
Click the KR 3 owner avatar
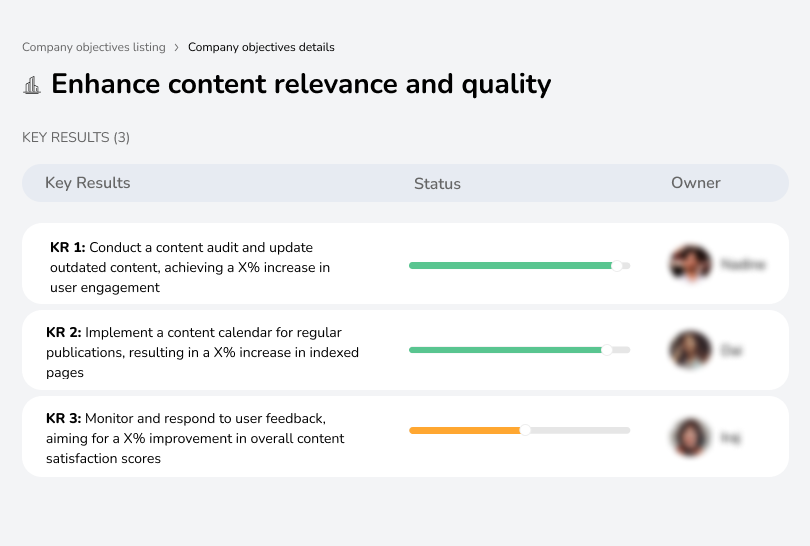pyautogui.click(x=691, y=437)
